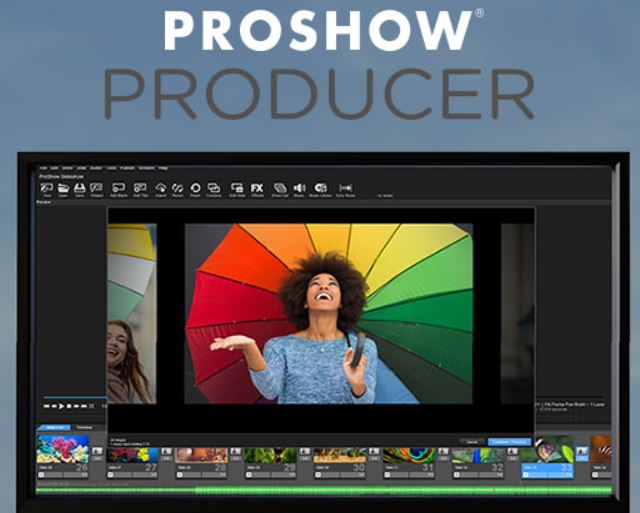Open the File menu
This screenshot has height=513, width=640.
(x=43, y=167)
